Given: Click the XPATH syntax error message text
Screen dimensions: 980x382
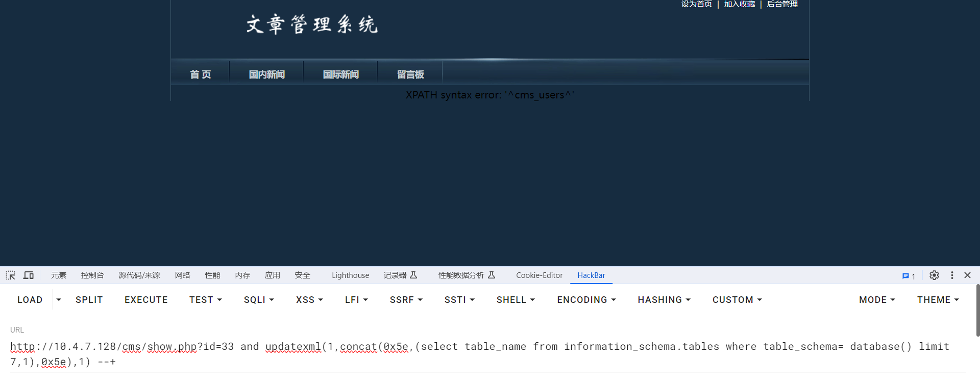Looking at the screenshot, I should [x=490, y=95].
